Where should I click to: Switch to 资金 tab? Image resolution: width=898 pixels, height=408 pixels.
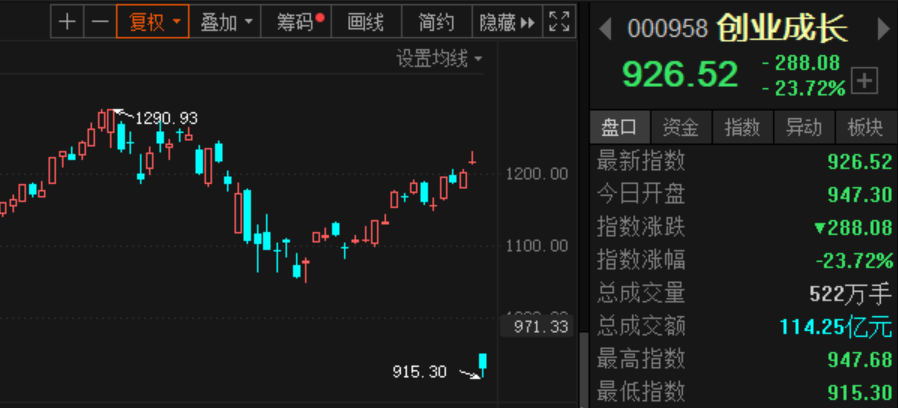pos(681,127)
